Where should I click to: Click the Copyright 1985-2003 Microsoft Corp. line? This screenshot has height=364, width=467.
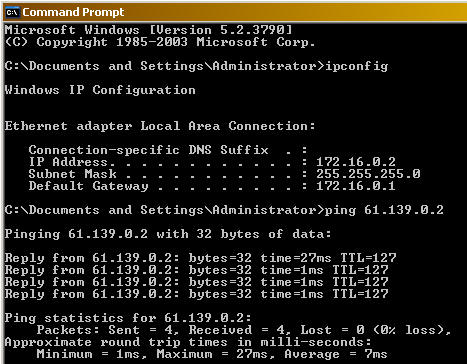160,42
